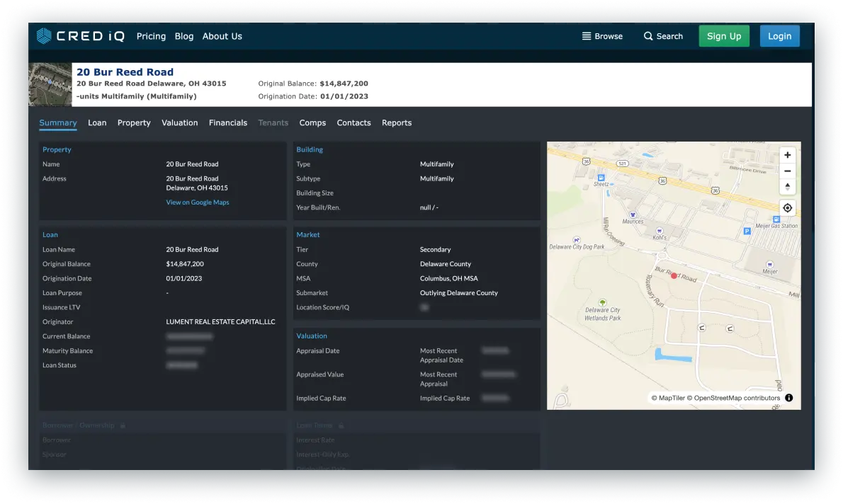Image resolution: width=843 pixels, height=504 pixels.
Task: Click the MapTiler attribution link
Action: 668,398
